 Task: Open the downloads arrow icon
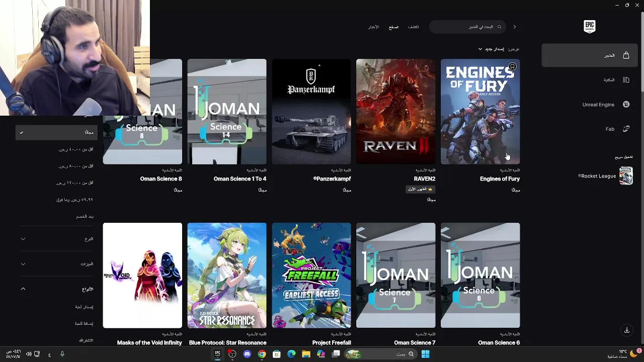[627, 330]
